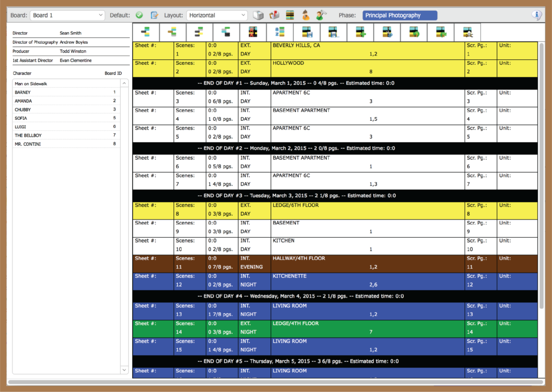Open the Horizontal layout dropdown
Screen dimensions: 552x392
[217, 15]
